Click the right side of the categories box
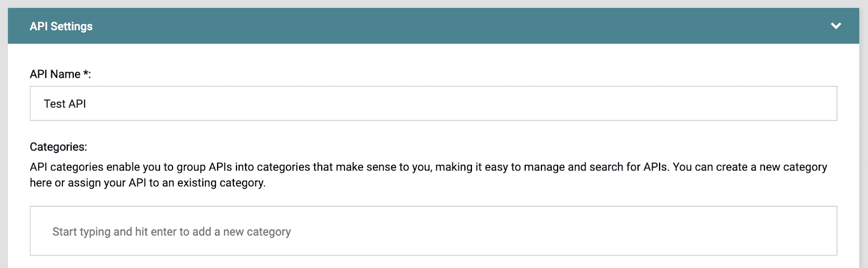The image size is (868, 268). pyautogui.click(x=759, y=231)
